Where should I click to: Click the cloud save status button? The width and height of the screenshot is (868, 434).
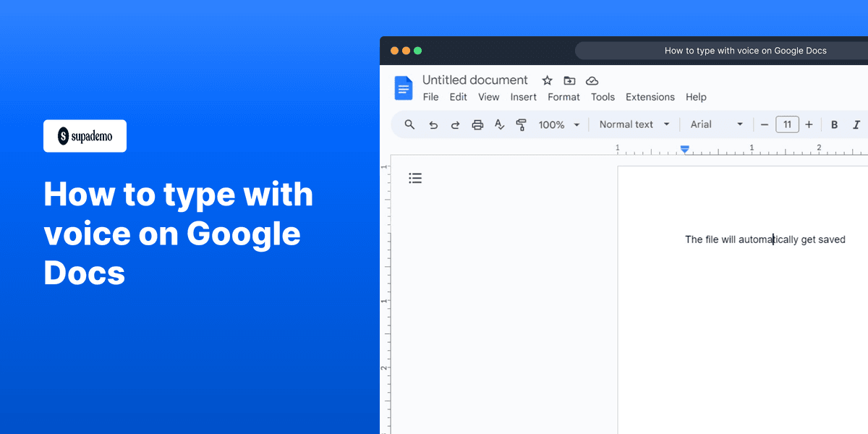592,80
